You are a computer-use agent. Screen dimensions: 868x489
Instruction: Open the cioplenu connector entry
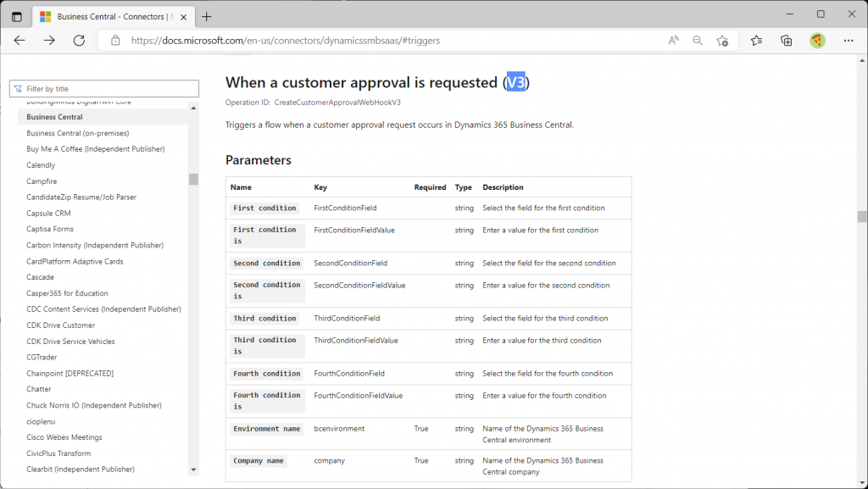[41, 421]
